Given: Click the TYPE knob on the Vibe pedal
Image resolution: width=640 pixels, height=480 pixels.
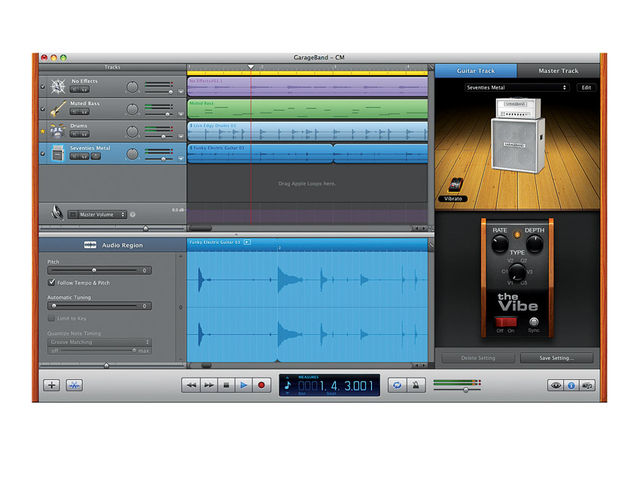Looking at the screenshot, I should (x=517, y=271).
